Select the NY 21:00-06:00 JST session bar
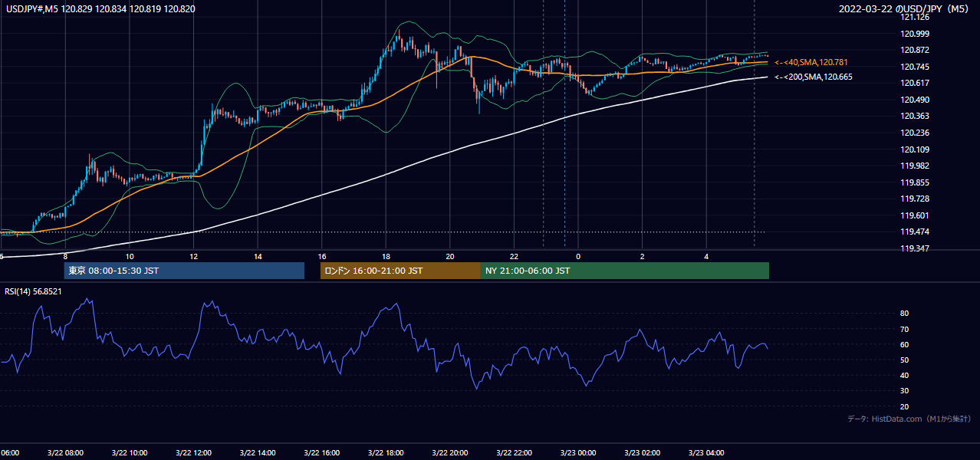Image resolution: width=980 pixels, height=460 pixels. click(x=625, y=271)
